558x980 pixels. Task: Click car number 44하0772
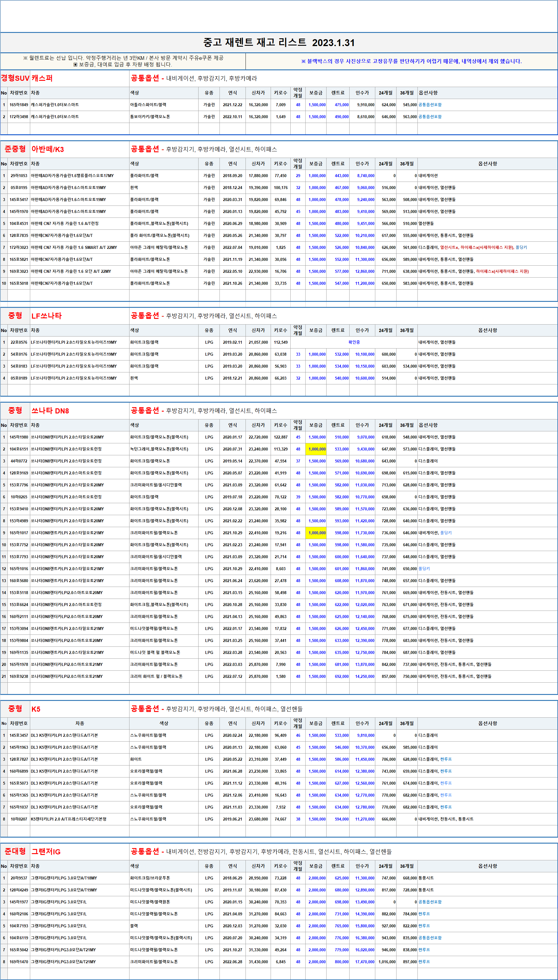point(19,461)
